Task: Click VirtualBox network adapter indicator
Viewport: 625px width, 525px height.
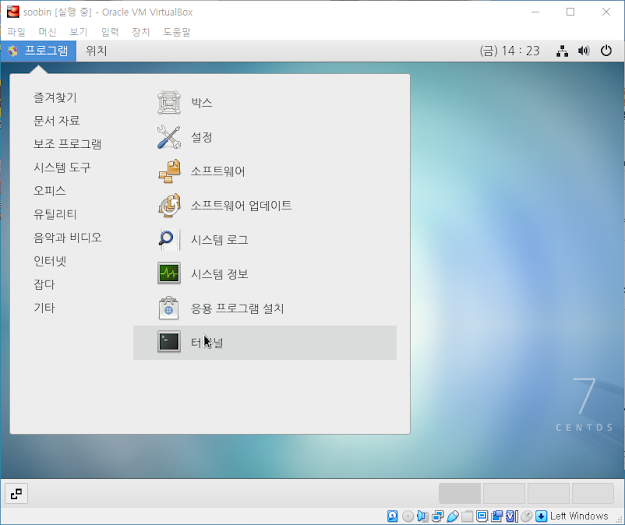Action: [438, 516]
